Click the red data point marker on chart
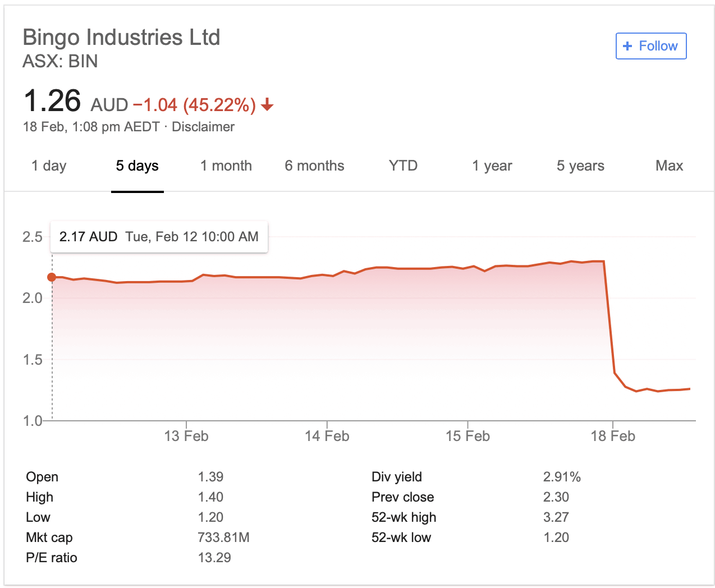Viewport: 715px width, 588px height. [x=52, y=277]
